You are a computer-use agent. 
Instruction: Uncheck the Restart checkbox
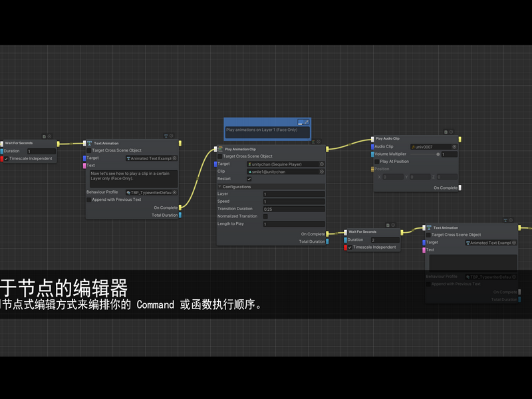point(249,179)
